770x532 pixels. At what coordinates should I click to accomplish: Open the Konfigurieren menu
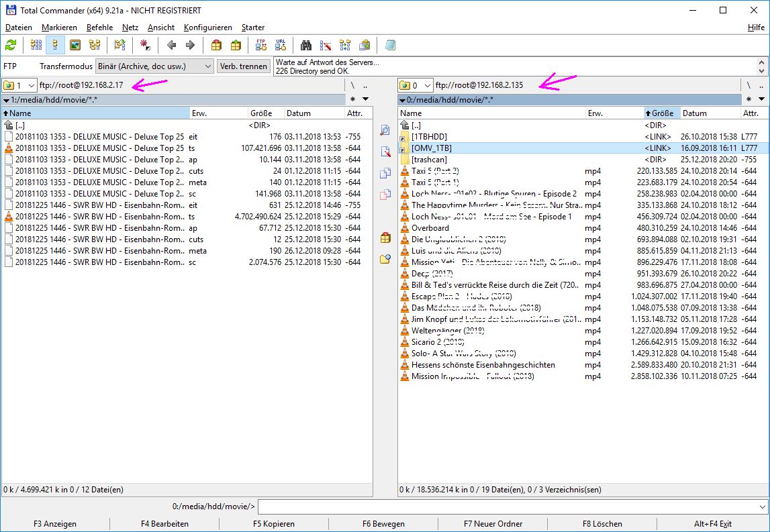pyautogui.click(x=208, y=28)
